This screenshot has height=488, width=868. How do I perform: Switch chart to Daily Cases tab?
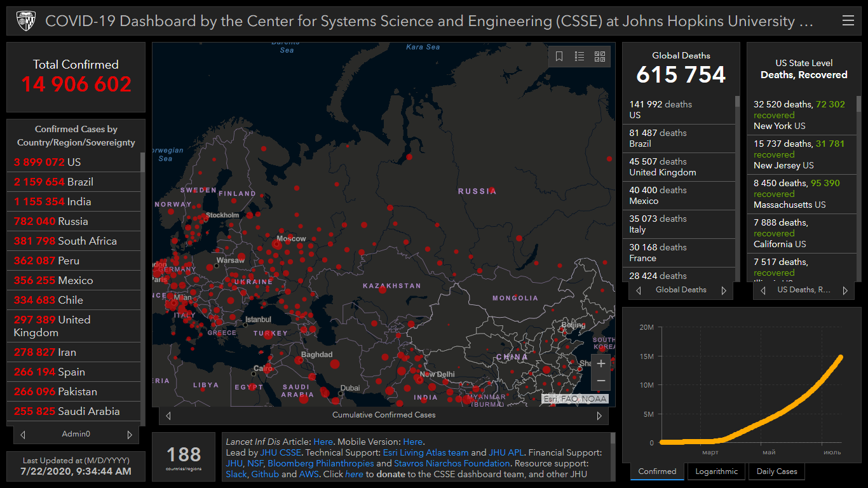(x=776, y=471)
